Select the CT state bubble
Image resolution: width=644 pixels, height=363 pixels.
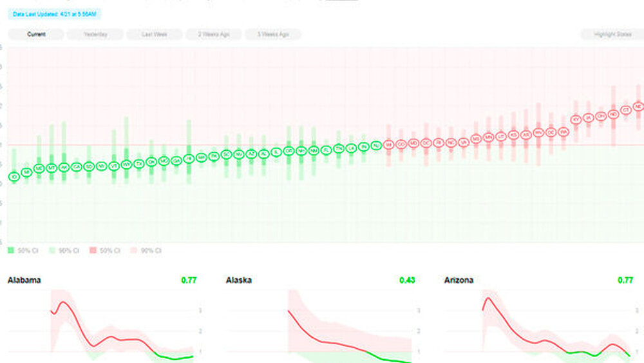click(626, 110)
